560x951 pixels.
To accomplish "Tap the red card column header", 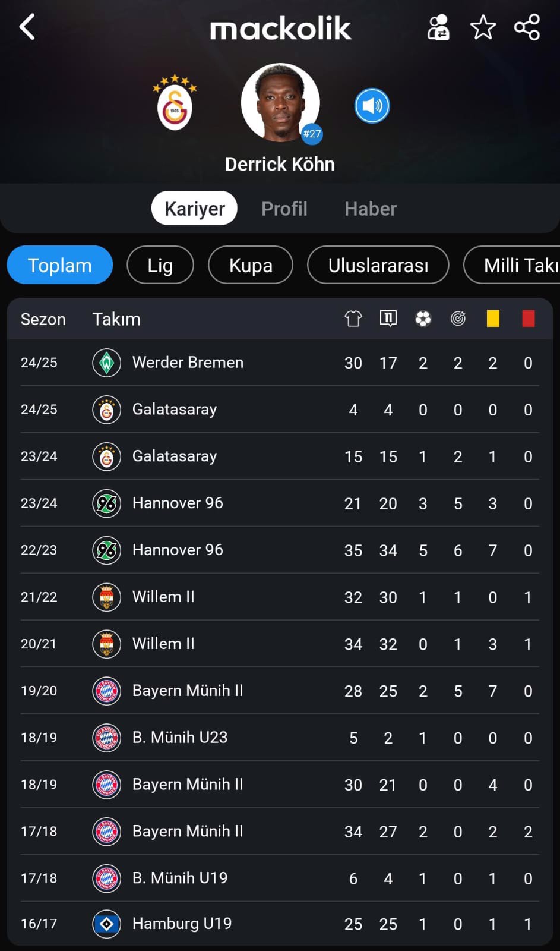I will coord(528,319).
